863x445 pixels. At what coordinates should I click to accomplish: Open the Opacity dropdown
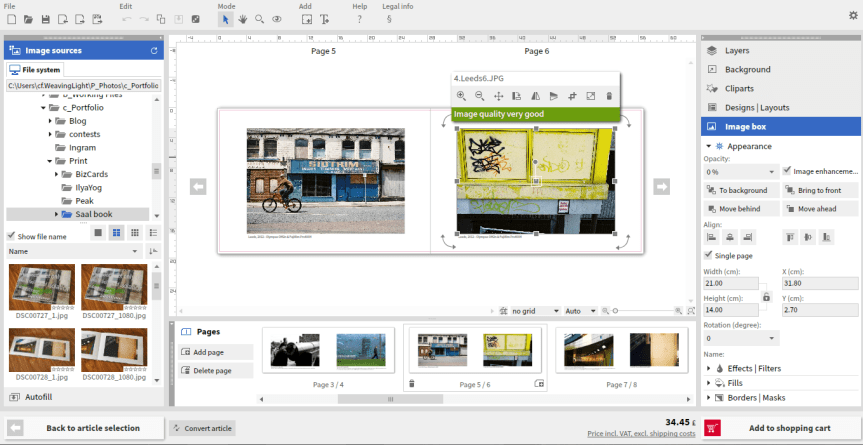point(740,172)
